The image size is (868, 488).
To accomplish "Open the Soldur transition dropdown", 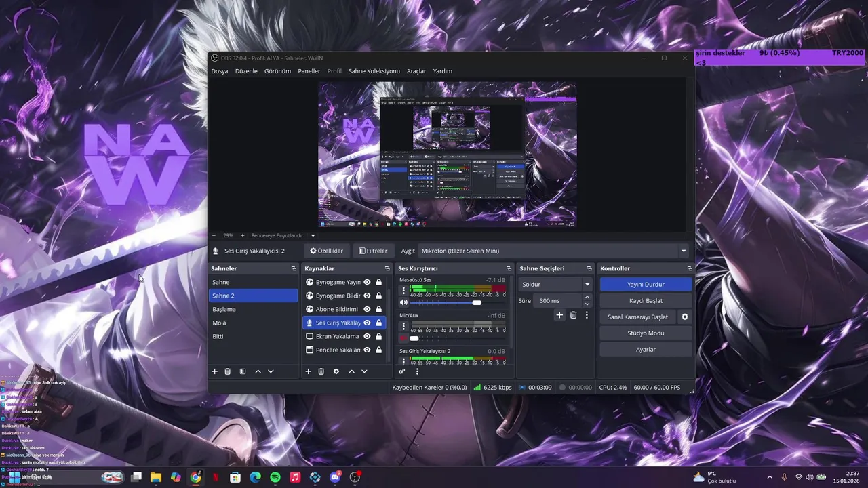I will click(556, 284).
